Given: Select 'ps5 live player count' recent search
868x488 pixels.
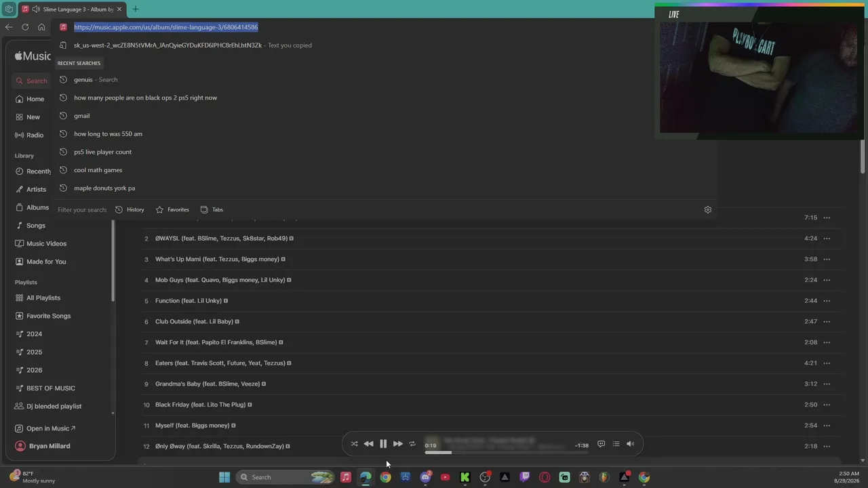Looking at the screenshot, I should pos(385,152).
